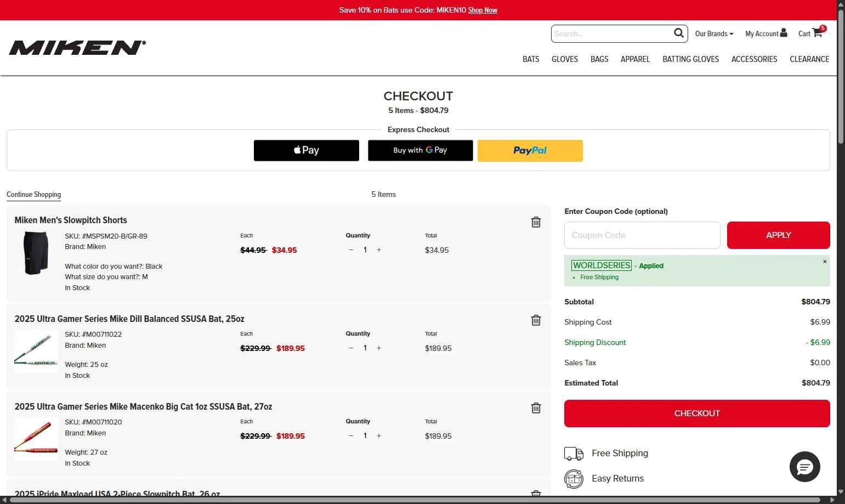Remove the WORLDSERIES coupon with the x

tap(825, 262)
